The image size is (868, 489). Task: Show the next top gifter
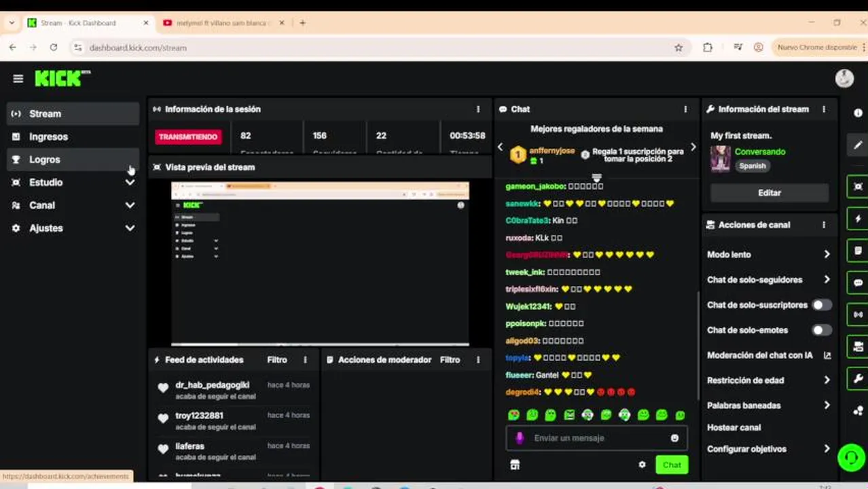coord(693,147)
